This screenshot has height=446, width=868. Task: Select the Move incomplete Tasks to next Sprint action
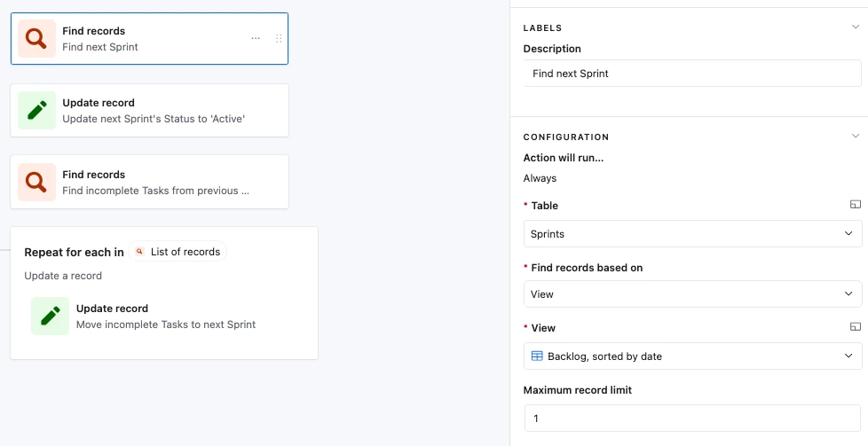(166, 316)
